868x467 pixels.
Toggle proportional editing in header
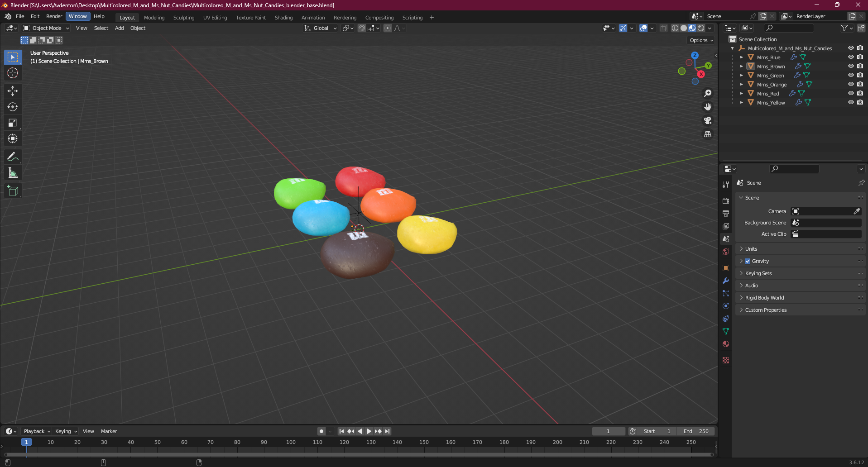pos(388,28)
